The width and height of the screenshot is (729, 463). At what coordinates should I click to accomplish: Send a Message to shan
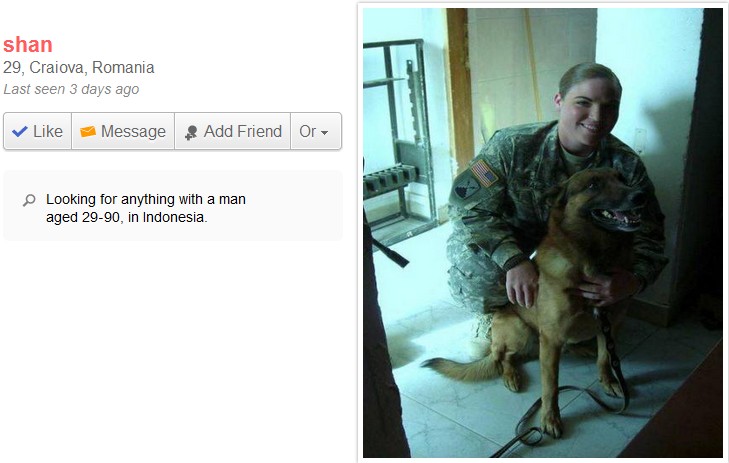123,131
